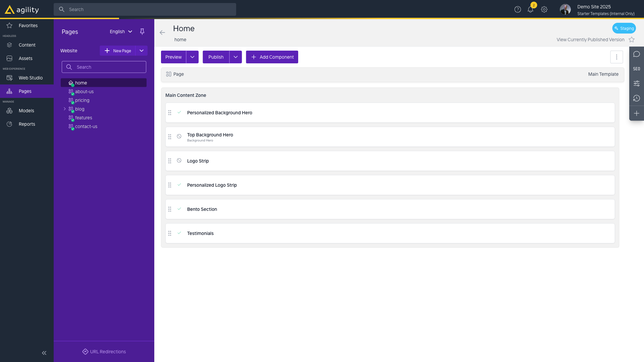644x362 pixels.
Task: Open the page settings sliders icon
Action: 637,83
